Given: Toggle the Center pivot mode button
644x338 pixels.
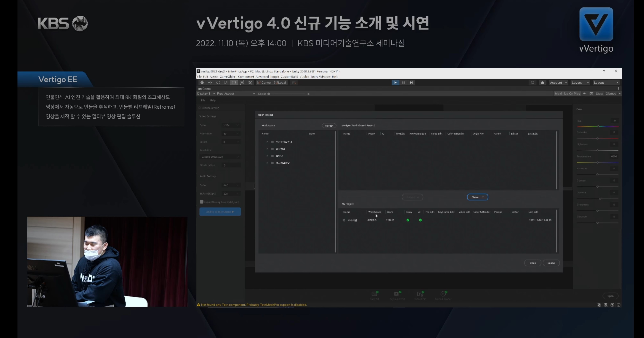Looking at the screenshot, I should click(x=264, y=83).
